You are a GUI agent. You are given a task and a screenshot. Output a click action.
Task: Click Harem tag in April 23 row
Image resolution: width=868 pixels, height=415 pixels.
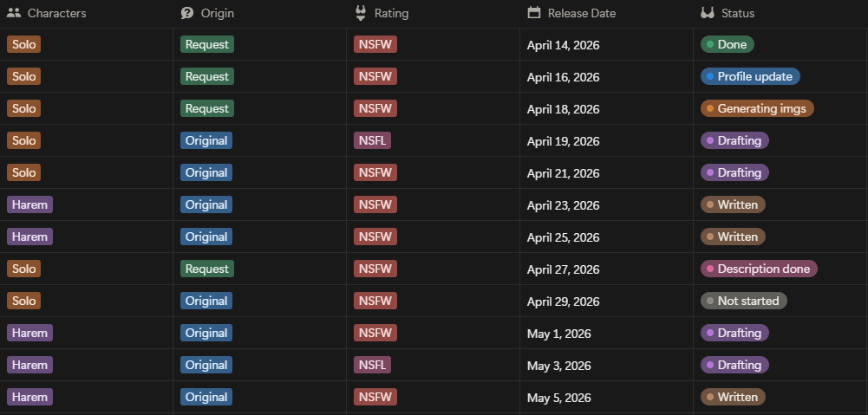coord(29,204)
